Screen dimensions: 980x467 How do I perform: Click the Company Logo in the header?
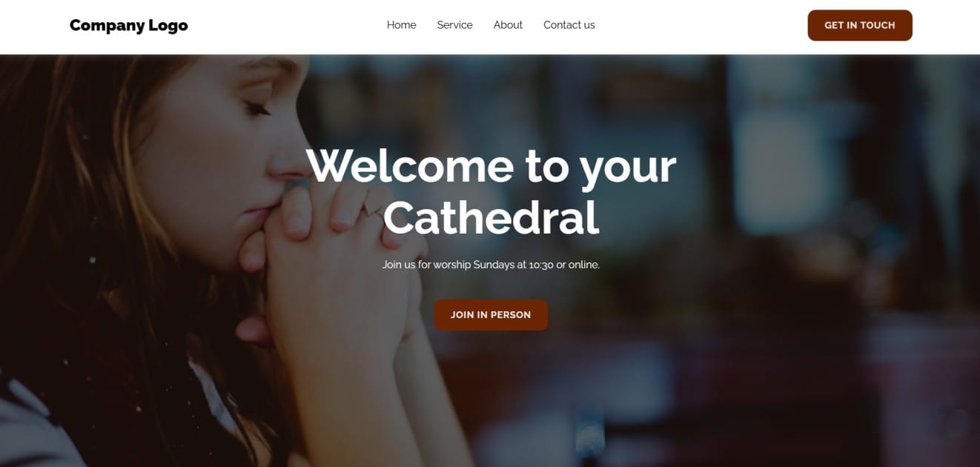click(x=128, y=25)
